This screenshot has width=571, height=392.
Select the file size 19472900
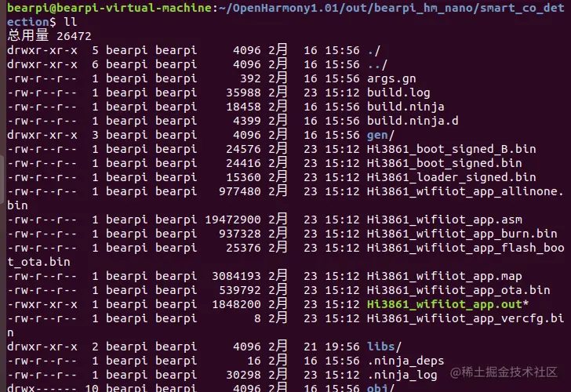point(233,220)
